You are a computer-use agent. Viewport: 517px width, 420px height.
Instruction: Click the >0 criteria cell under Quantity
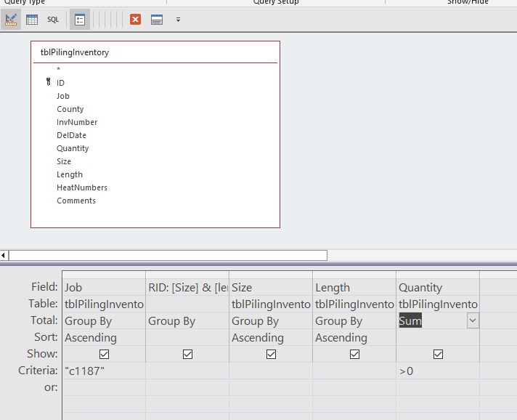click(438, 371)
